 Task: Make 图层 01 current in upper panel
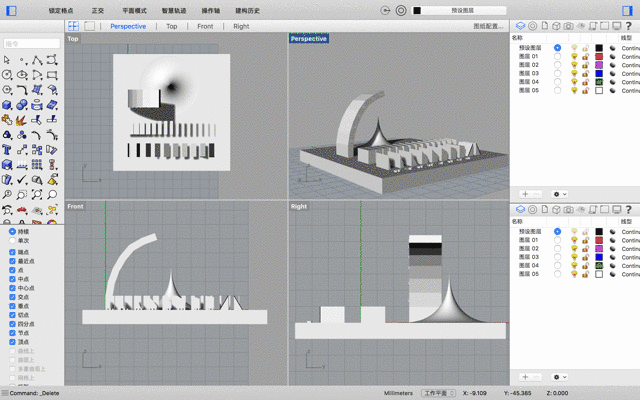click(557, 56)
